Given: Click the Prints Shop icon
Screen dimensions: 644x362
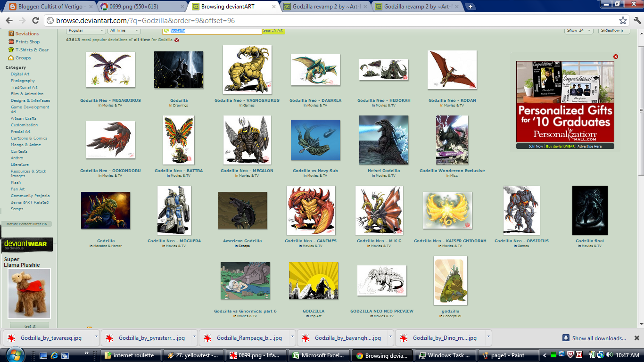Looking at the screenshot, I should tap(10, 42).
